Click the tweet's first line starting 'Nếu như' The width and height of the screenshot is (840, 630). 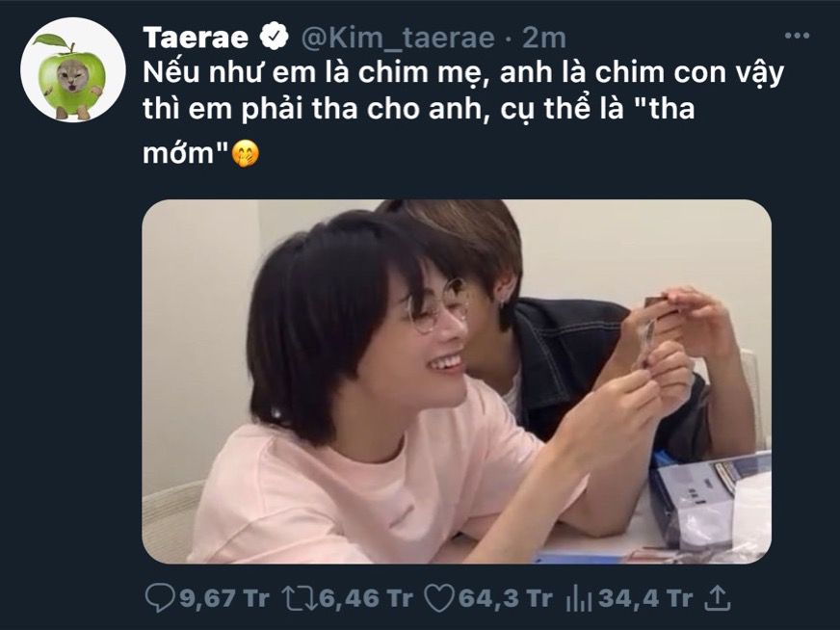coord(463,73)
